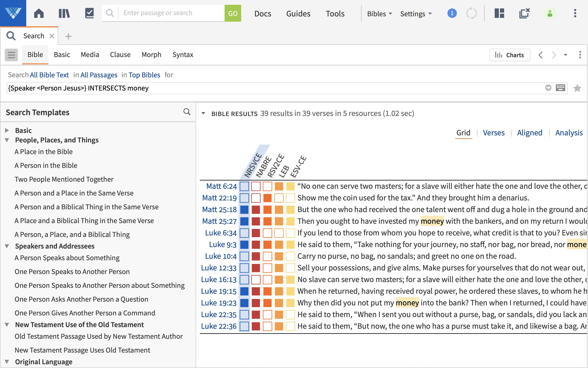Click the RSV2CE orange square for Matt 22:19

click(268, 198)
